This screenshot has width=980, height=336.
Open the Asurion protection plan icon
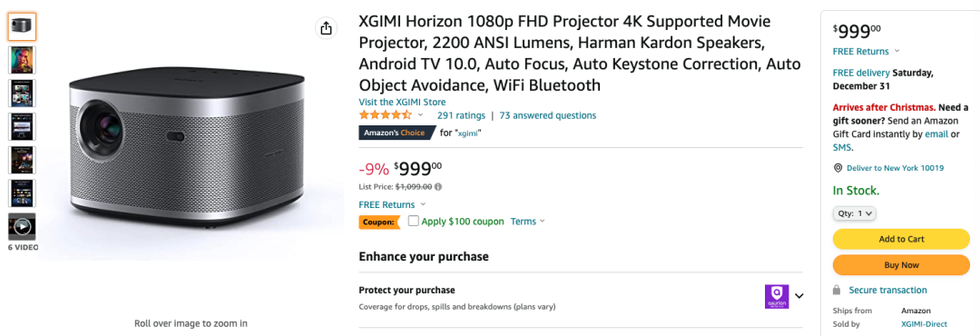point(777,297)
